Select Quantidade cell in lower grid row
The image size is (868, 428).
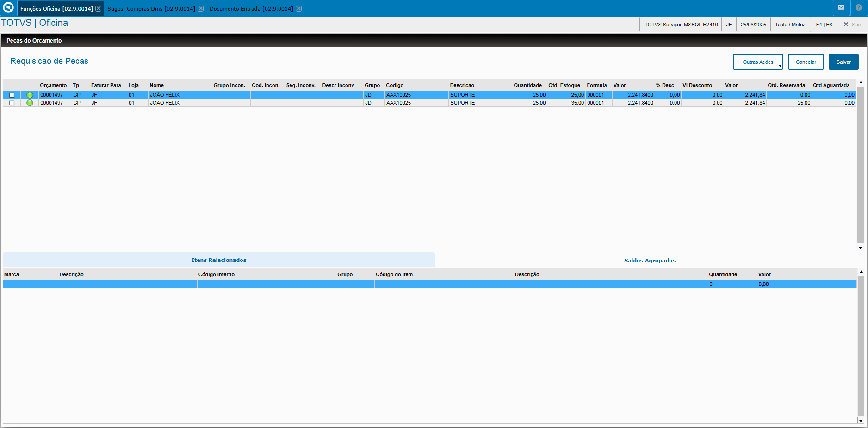732,284
